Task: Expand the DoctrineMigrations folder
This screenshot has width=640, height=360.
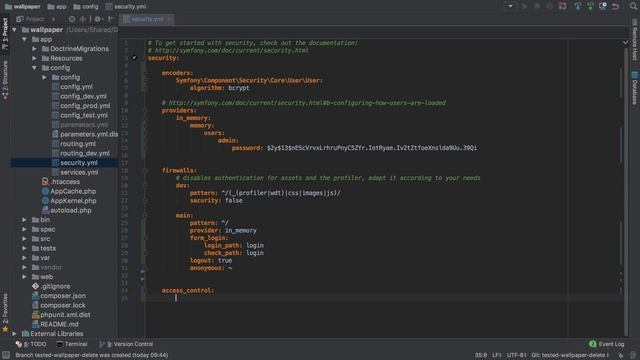Action: pyautogui.click(x=34, y=49)
